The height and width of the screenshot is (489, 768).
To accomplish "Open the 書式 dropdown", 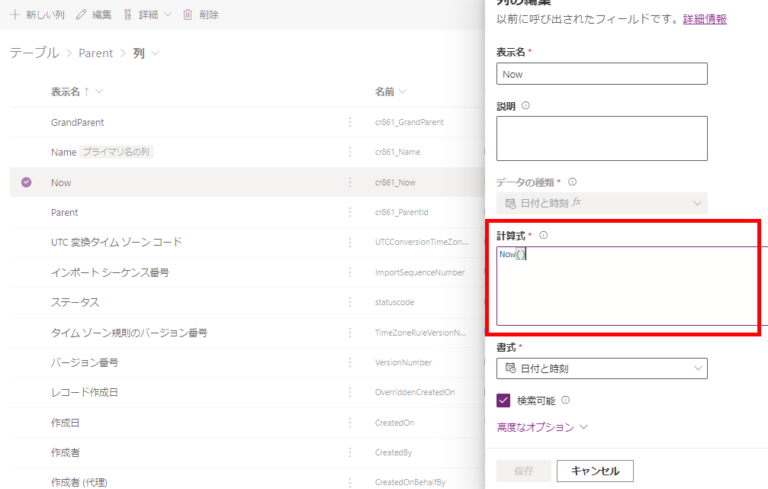I will (x=601, y=369).
